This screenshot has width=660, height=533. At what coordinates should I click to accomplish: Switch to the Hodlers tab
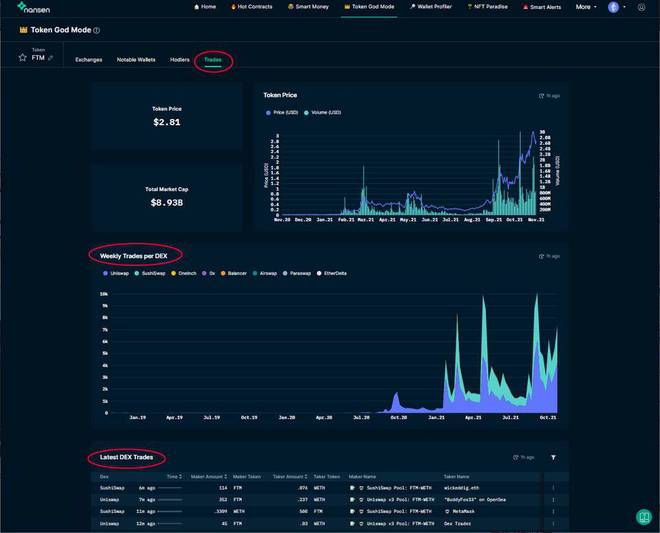click(180, 60)
